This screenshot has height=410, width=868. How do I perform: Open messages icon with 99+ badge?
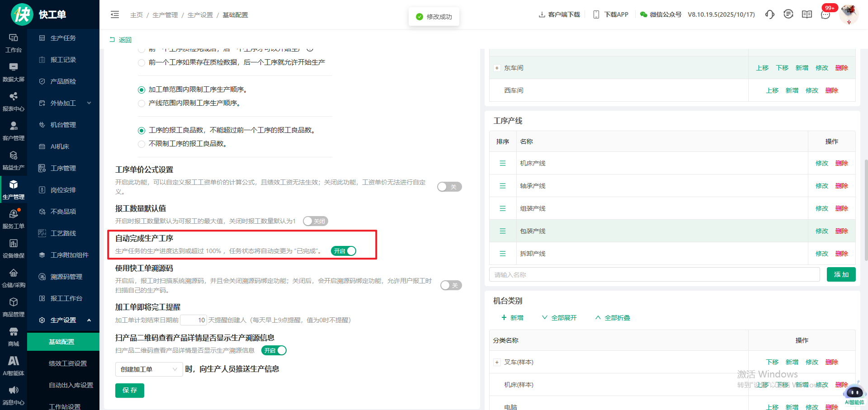coord(826,14)
